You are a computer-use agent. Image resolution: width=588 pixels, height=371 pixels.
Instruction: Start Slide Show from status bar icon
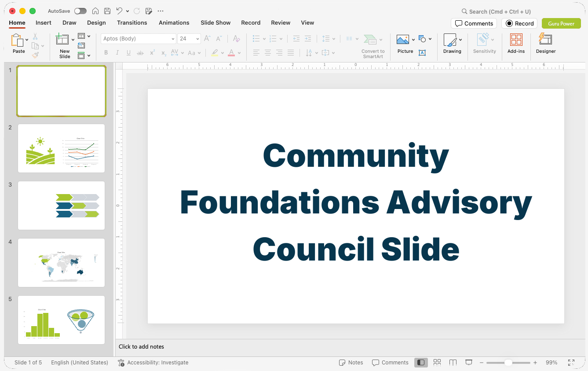point(469,362)
